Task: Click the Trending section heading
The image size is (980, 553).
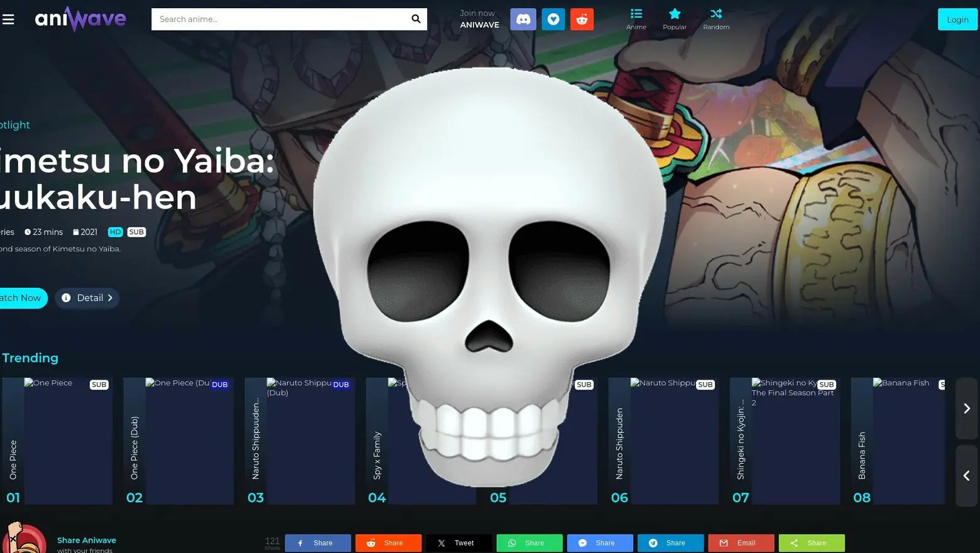Action: [30, 358]
